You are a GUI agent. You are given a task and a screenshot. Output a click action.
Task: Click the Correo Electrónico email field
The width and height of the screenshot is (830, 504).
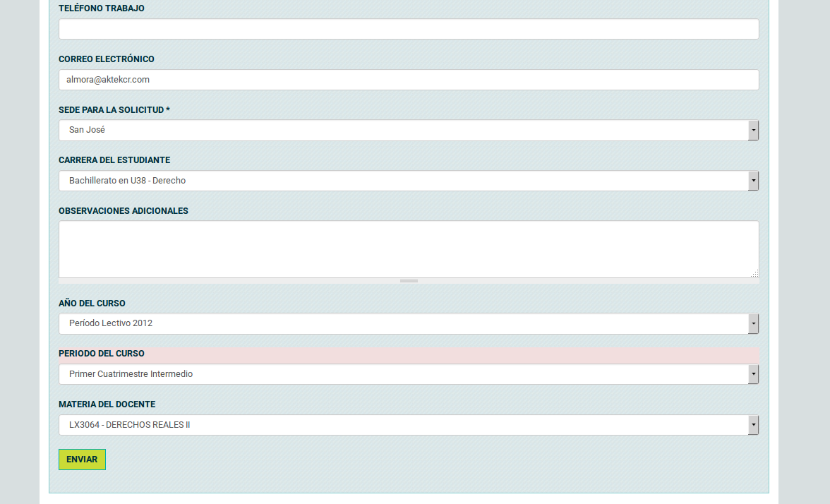[x=408, y=80]
